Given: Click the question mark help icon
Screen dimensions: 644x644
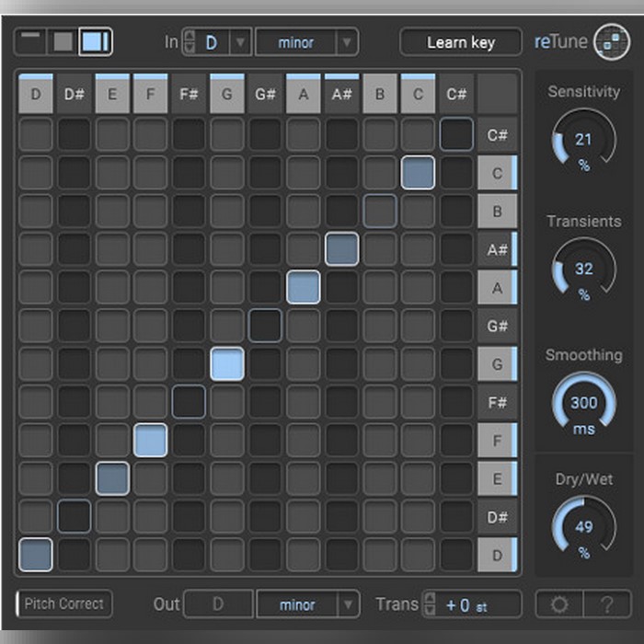Looking at the screenshot, I should point(608,604).
